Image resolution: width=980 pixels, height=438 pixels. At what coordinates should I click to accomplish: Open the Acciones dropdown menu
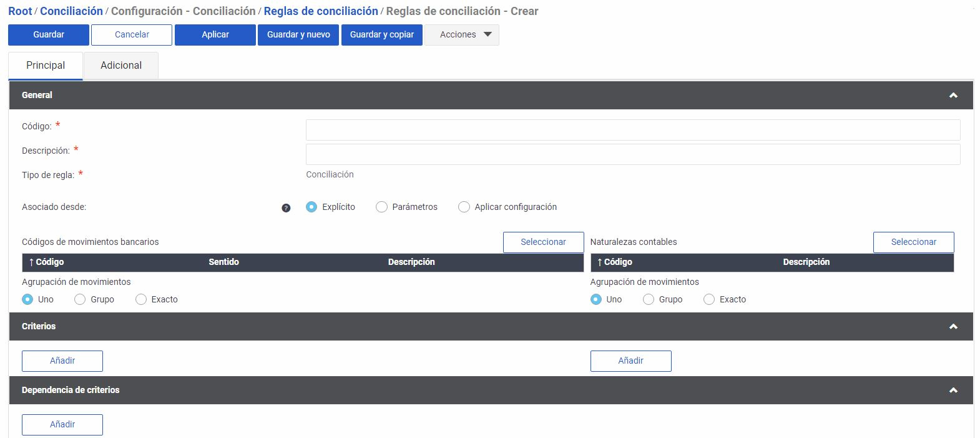pyautogui.click(x=461, y=35)
